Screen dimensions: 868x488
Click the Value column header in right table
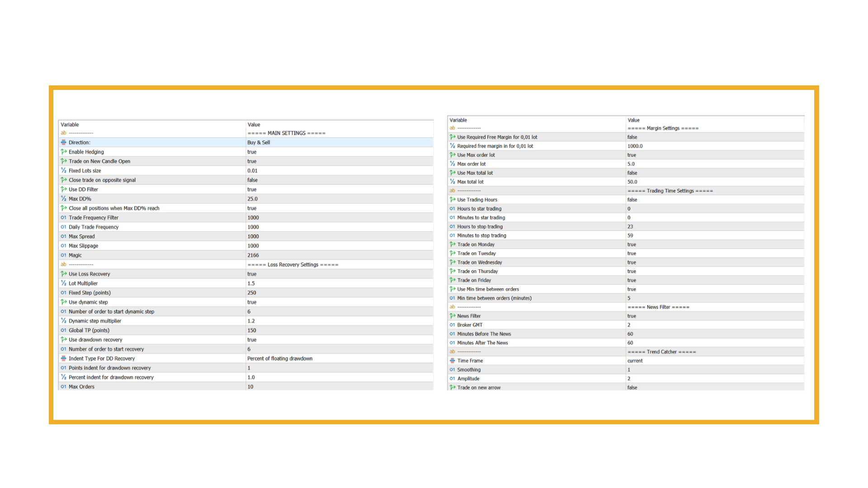coord(633,120)
